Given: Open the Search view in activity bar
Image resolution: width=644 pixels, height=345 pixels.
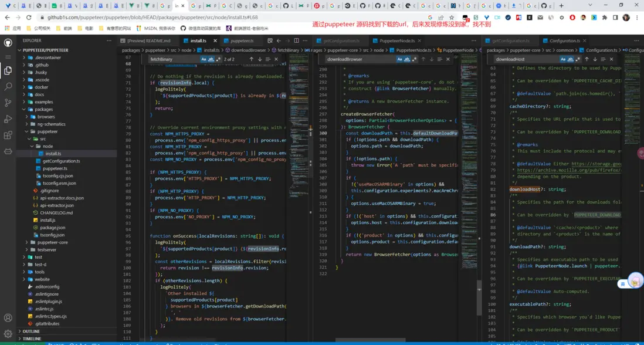Looking at the screenshot, I should click(8, 86).
